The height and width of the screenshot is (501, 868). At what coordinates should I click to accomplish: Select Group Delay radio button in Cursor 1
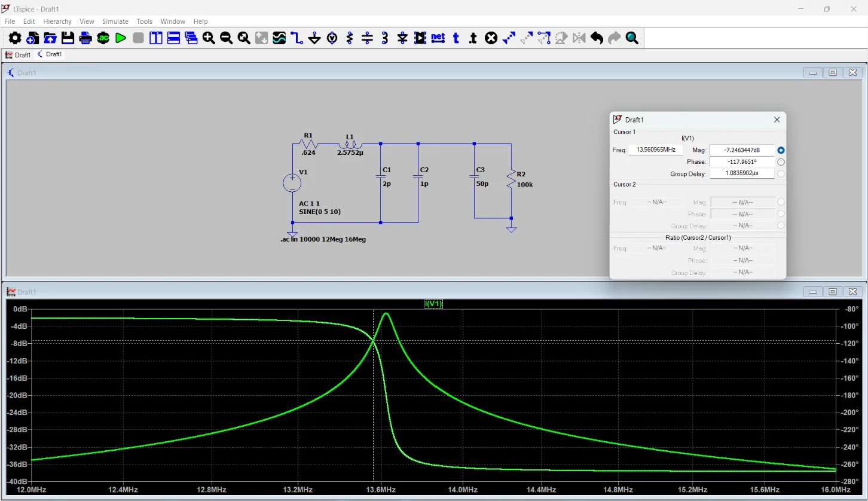point(781,174)
